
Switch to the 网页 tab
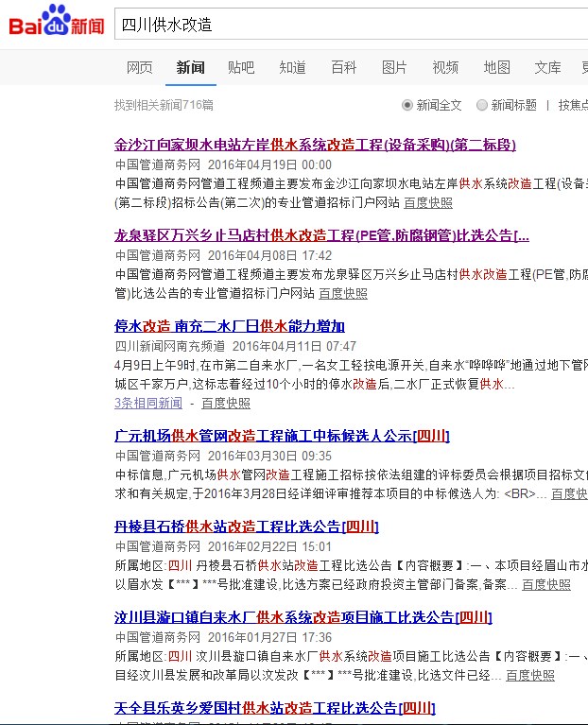click(x=140, y=67)
